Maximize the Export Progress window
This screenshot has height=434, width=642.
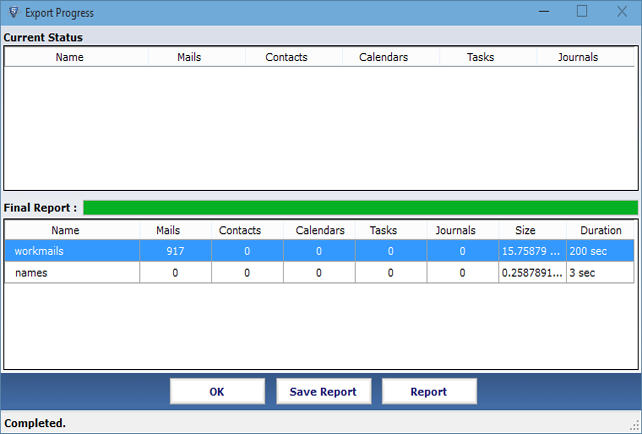[582, 12]
